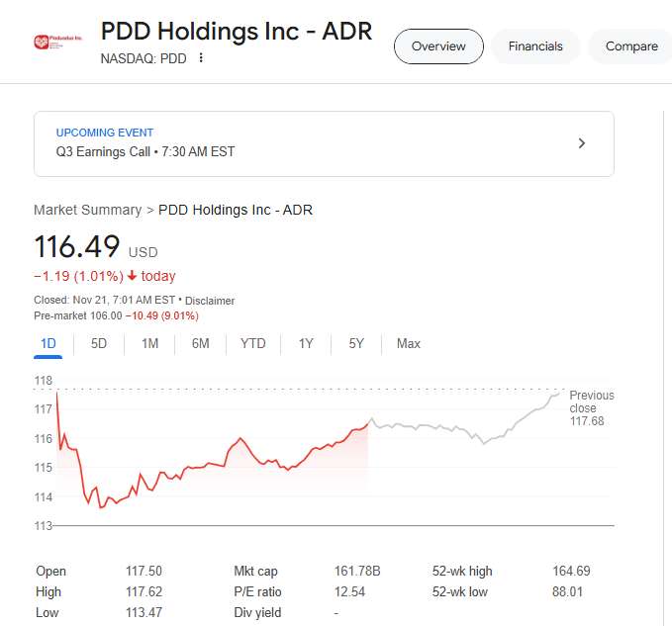Image resolution: width=672 pixels, height=626 pixels.
Task: Switch chart to YTD range
Action: tap(252, 343)
